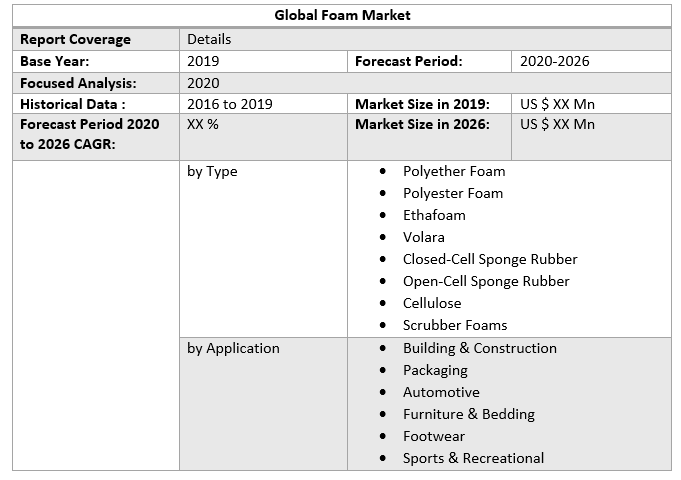Click the Market Size in 2026 label
Viewport: 681px width, 480px height.
[x=422, y=124]
